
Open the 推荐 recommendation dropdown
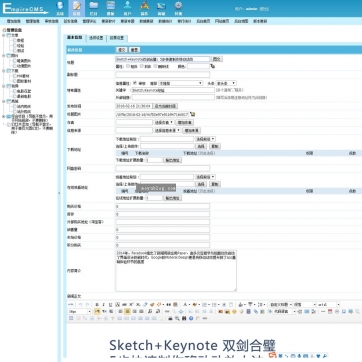click(x=180, y=83)
